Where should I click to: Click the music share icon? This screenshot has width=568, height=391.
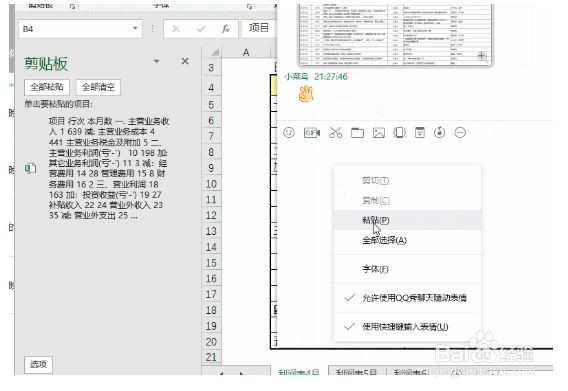pyautogui.click(x=439, y=133)
